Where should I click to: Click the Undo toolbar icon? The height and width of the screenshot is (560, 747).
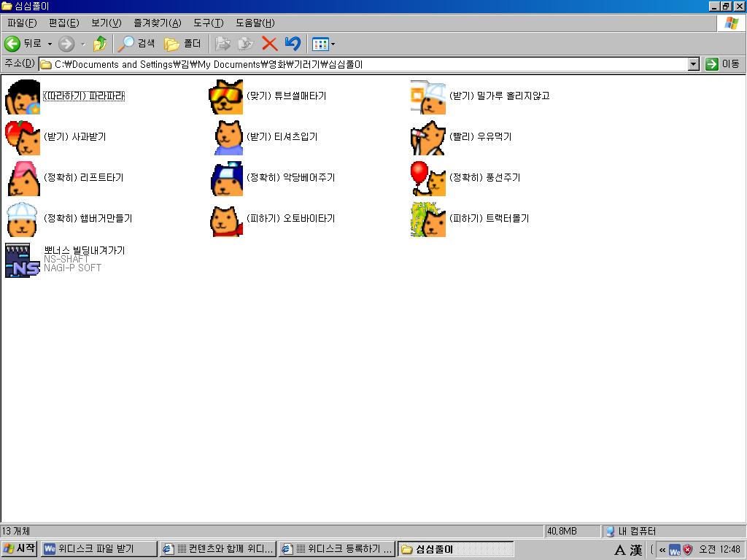click(293, 44)
